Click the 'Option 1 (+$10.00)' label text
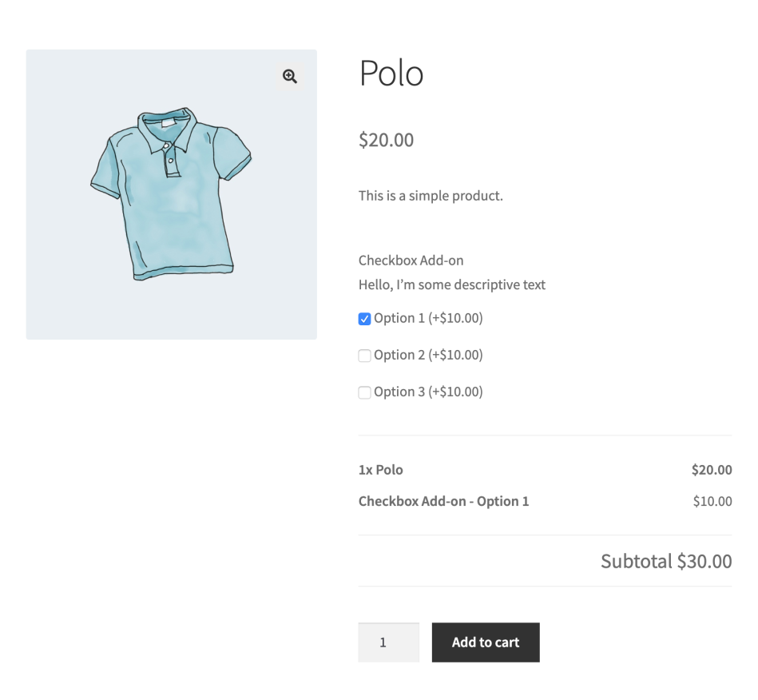 (428, 318)
